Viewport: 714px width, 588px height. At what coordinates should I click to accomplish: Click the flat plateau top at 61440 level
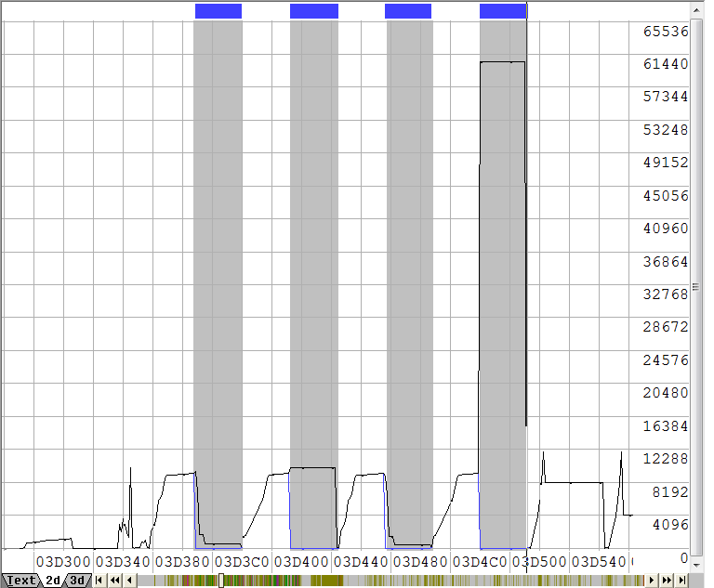(x=503, y=62)
